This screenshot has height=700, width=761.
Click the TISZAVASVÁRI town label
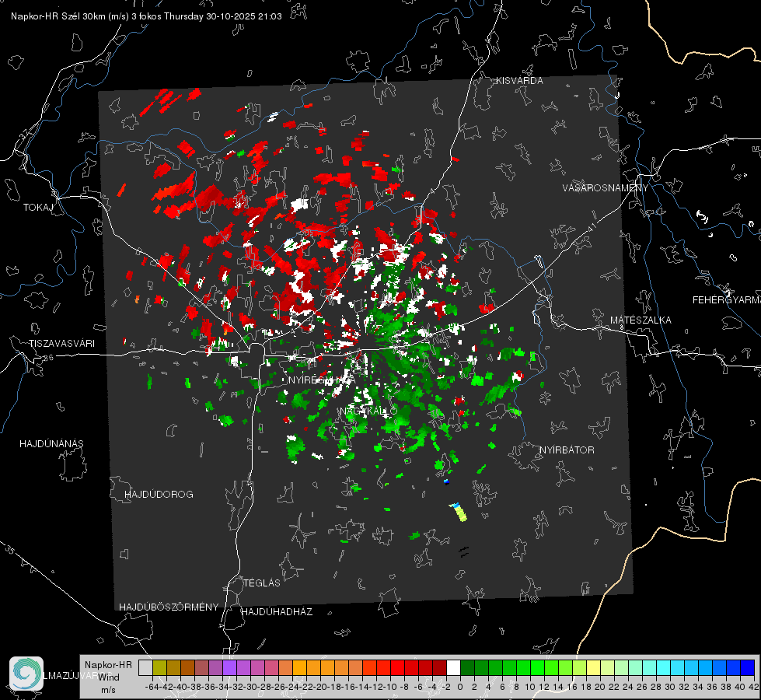[x=61, y=344]
